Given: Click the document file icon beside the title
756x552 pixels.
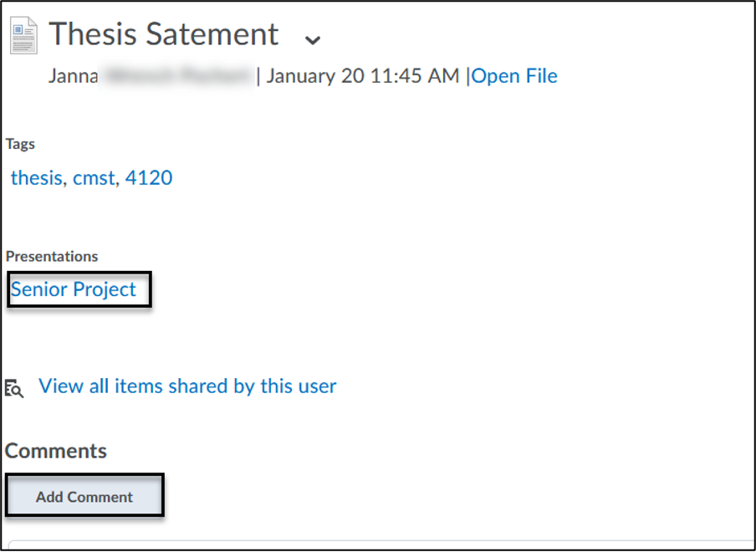Looking at the screenshot, I should pos(23,35).
